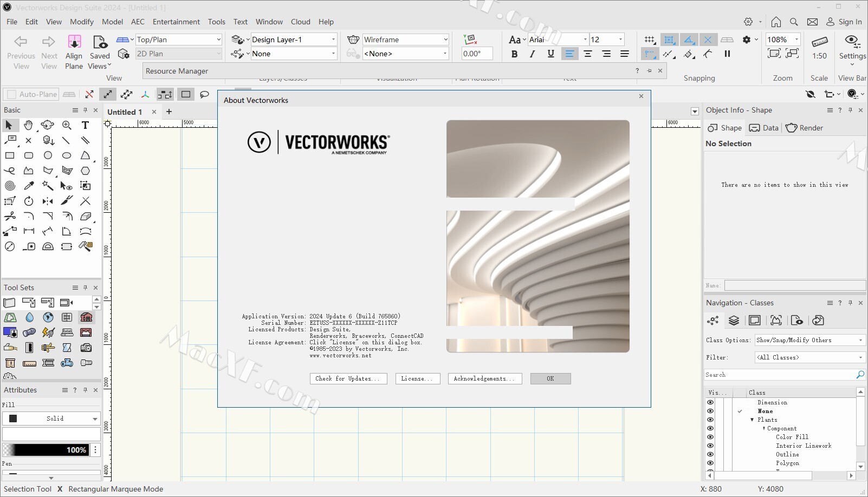Open the Home icon
868x497 pixels.
776,22
